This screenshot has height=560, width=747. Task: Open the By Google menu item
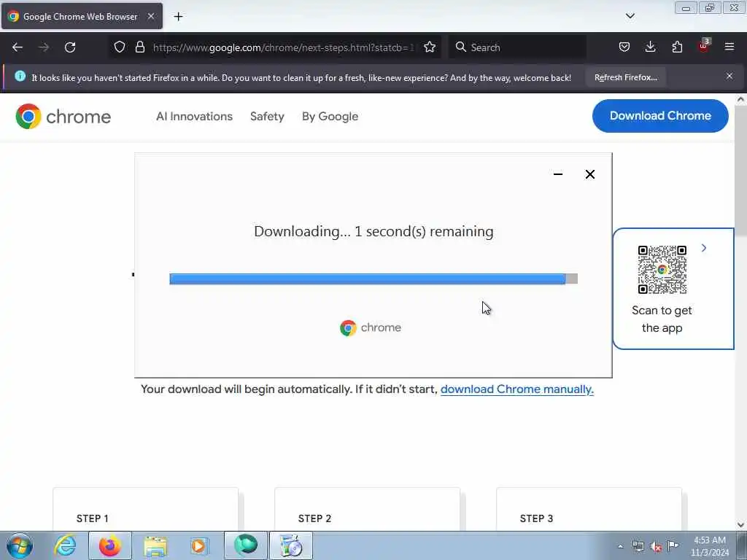point(330,116)
